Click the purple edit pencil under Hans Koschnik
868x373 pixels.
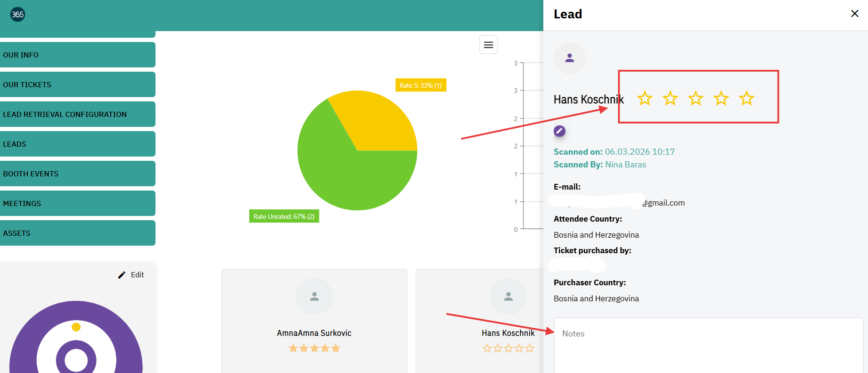tap(559, 131)
